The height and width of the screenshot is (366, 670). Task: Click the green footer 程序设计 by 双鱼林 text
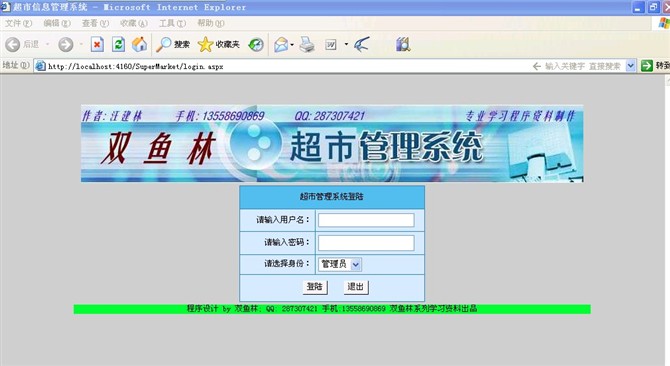click(x=332, y=309)
